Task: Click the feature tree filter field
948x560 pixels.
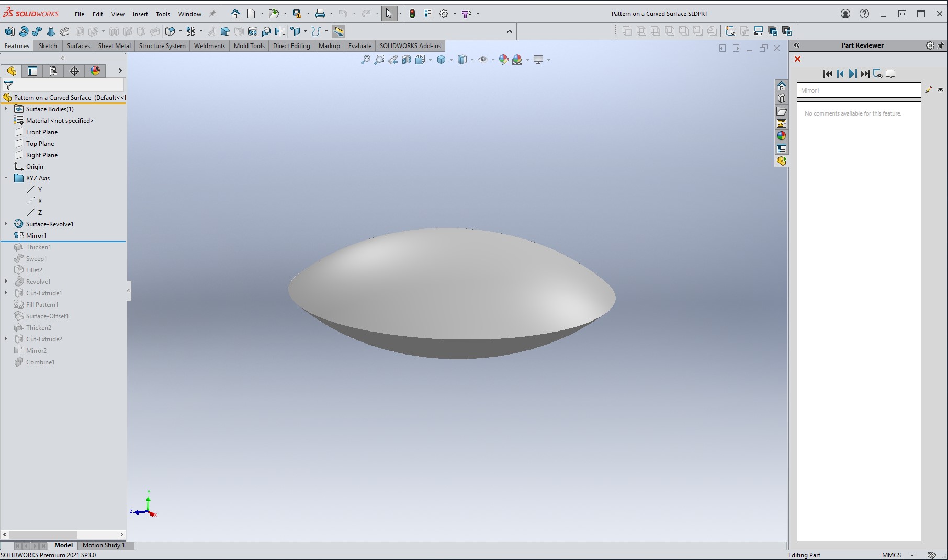Action: pos(63,85)
